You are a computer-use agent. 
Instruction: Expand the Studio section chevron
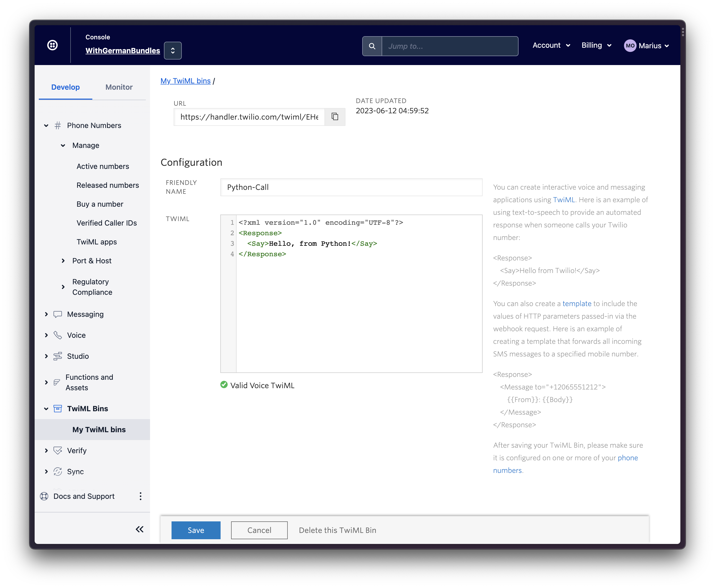46,356
